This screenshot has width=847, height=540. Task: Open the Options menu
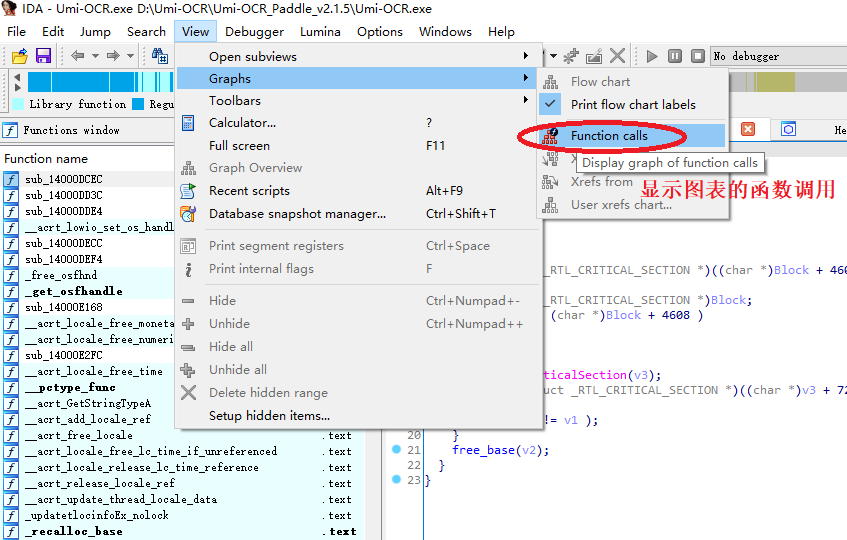pyautogui.click(x=380, y=32)
